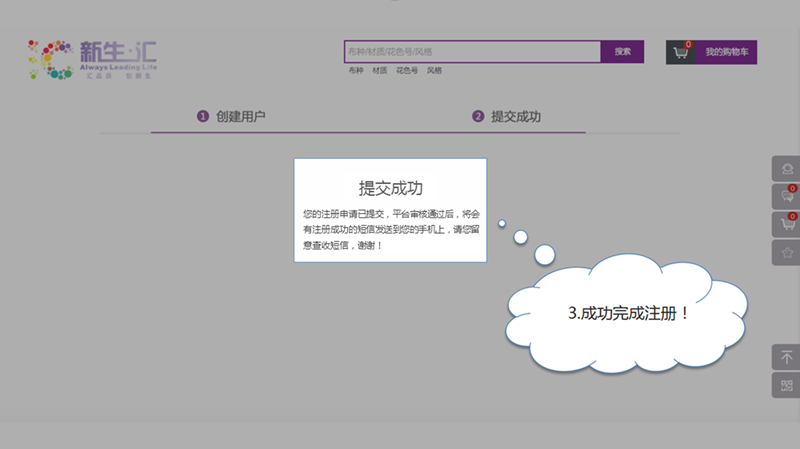Click the 搜索 search button

pos(622,51)
